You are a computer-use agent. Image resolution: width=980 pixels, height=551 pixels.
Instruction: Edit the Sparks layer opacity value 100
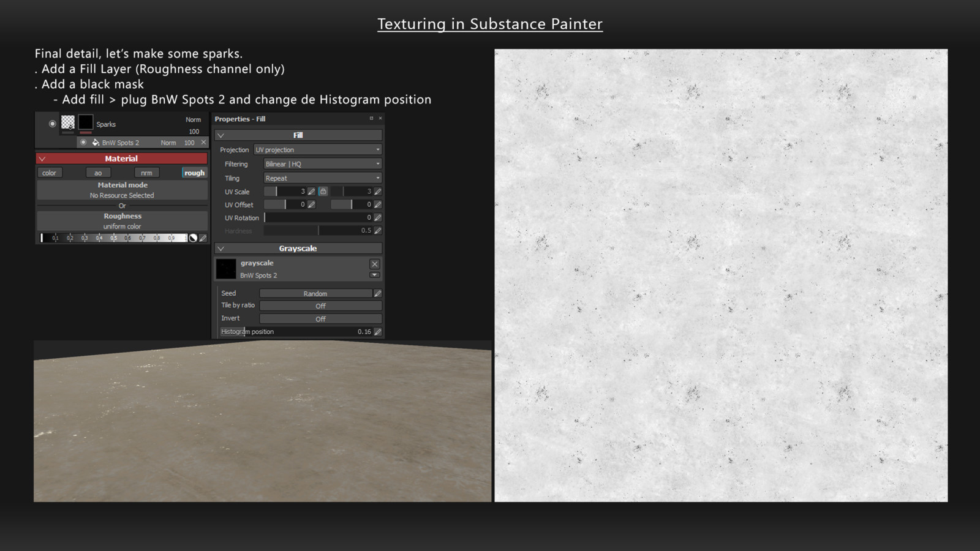(194, 132)
